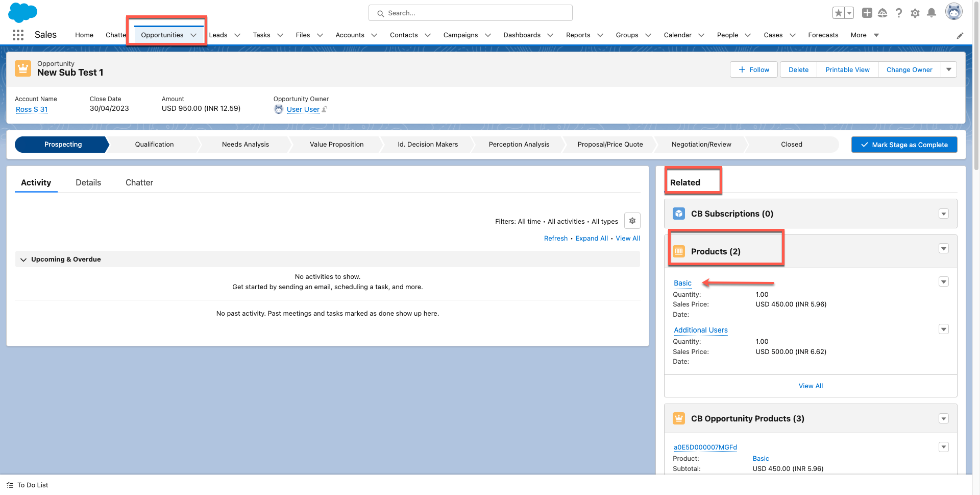Expand the Opportunities tab dropdown chevron
The width and height of the screenshot is (980, 495).
coord(193,35)
